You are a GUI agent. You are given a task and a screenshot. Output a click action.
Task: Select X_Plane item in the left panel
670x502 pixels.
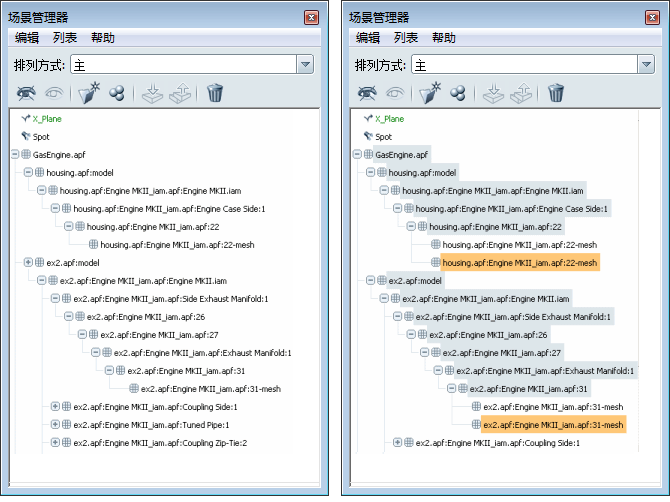50,119
